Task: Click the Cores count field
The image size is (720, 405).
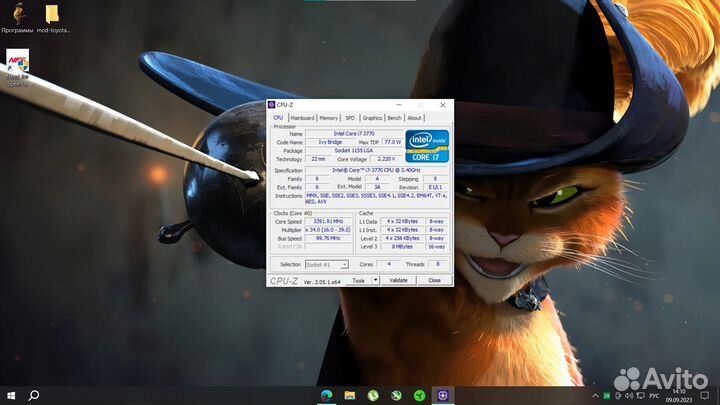Action: coord(388,264)
